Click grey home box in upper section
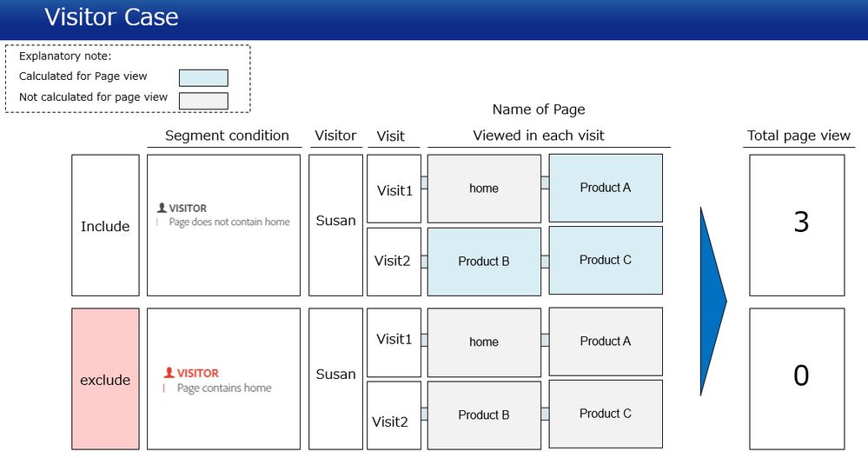Screen dimensions: 868x458 coord(484,189)
